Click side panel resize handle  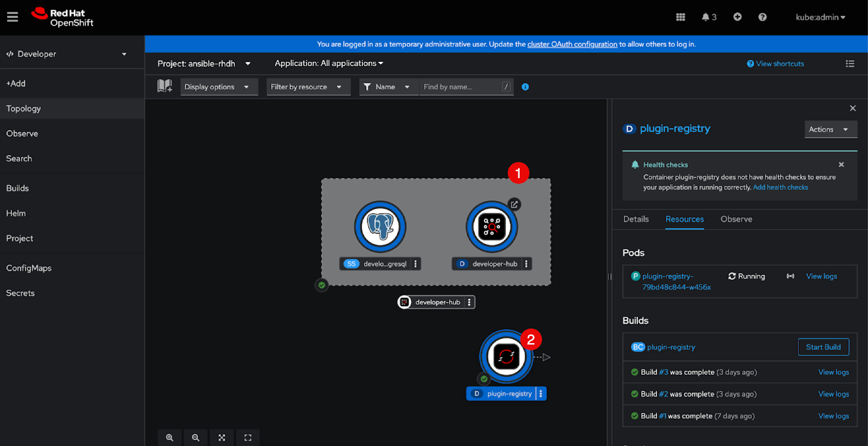tap(610, 276)
